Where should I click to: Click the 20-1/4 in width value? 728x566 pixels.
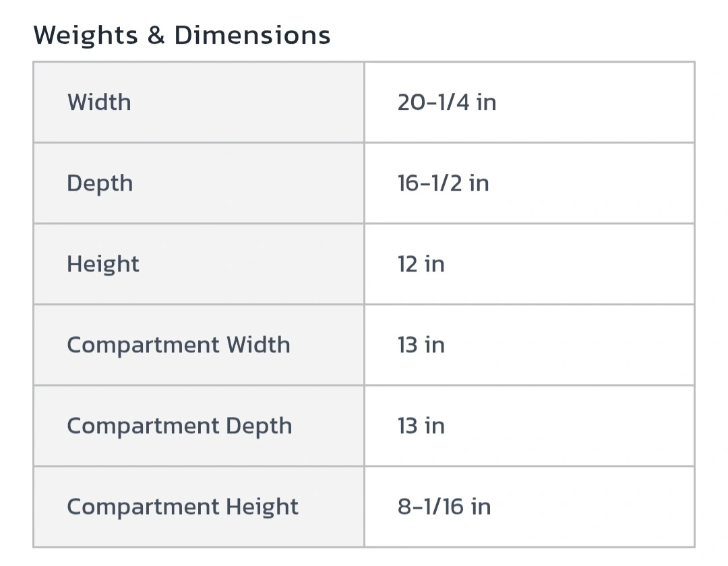point(447,102)
